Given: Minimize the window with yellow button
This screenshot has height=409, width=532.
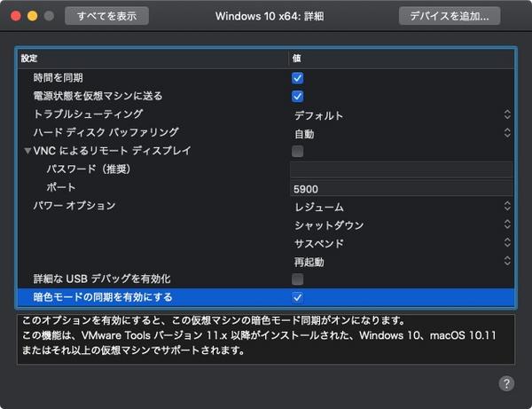Looking at the screenshot, I should 32,16.
